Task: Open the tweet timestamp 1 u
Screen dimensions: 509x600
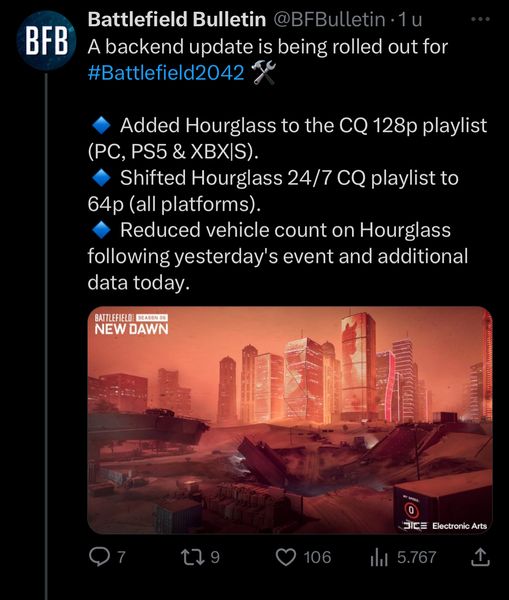Action: tap(411, 19)
